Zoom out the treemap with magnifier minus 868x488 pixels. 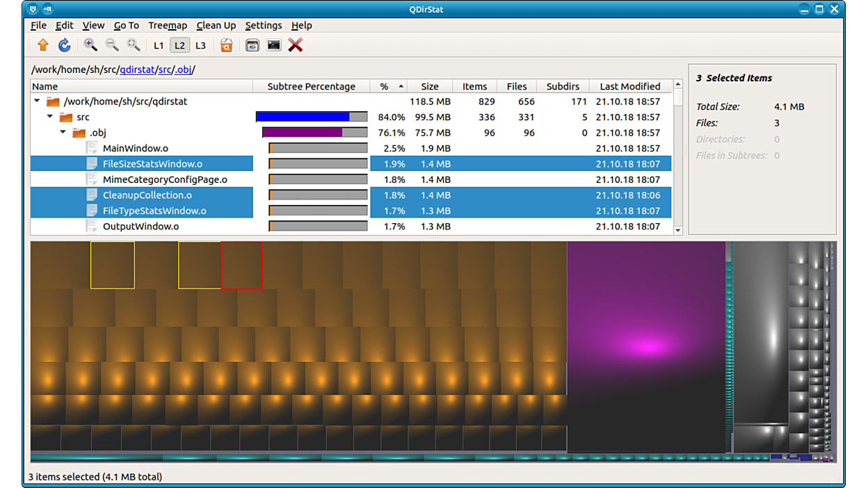pos(112,45)
